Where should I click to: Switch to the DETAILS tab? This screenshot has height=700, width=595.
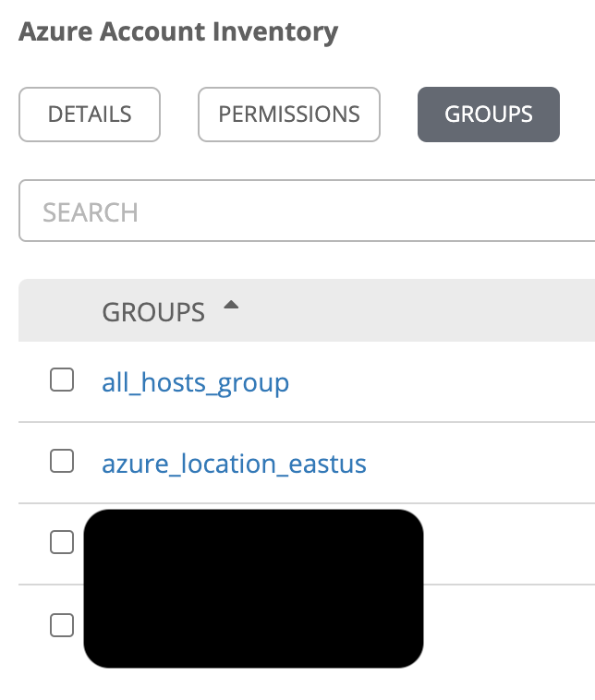point(90,115)
